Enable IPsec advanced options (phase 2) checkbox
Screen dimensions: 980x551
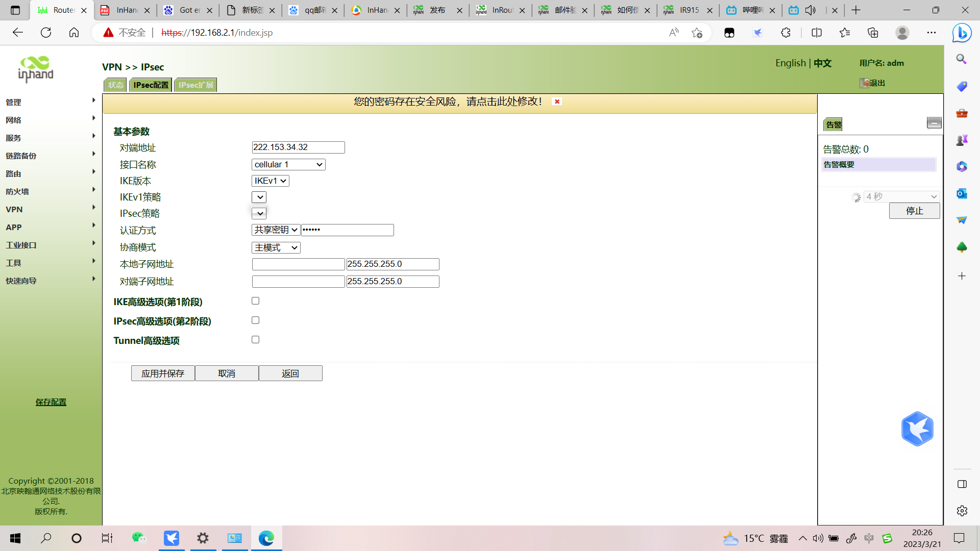tap(255, 320)
